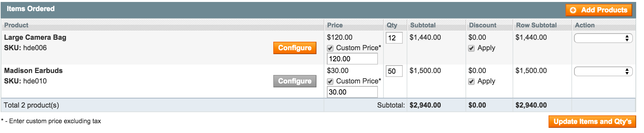This screenshot has width=644, height=133.
Task: Click the Product column header
Action: point(16,25)
